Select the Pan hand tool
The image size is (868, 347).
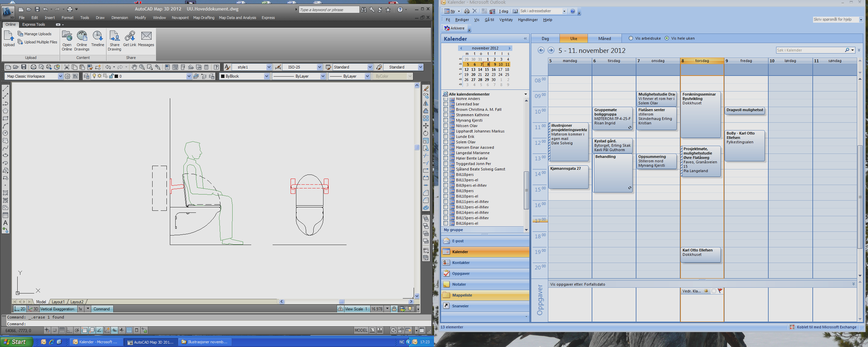coord(134,67)
